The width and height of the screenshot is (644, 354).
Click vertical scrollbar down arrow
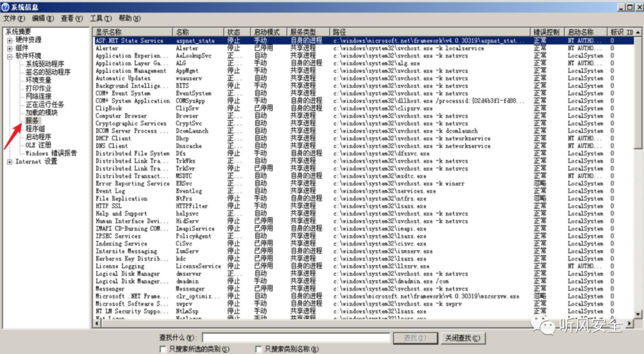coord(638,314)
